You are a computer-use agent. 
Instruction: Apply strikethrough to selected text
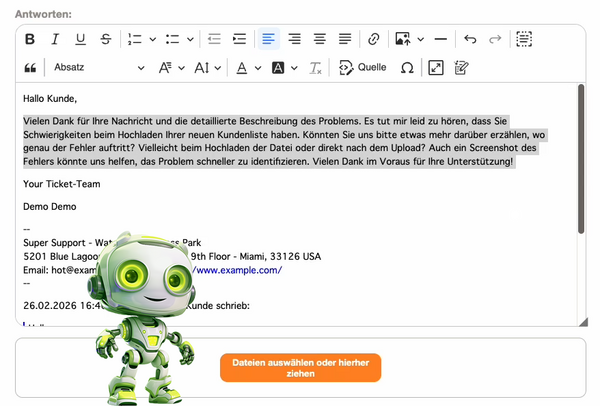tap(105, 39)
